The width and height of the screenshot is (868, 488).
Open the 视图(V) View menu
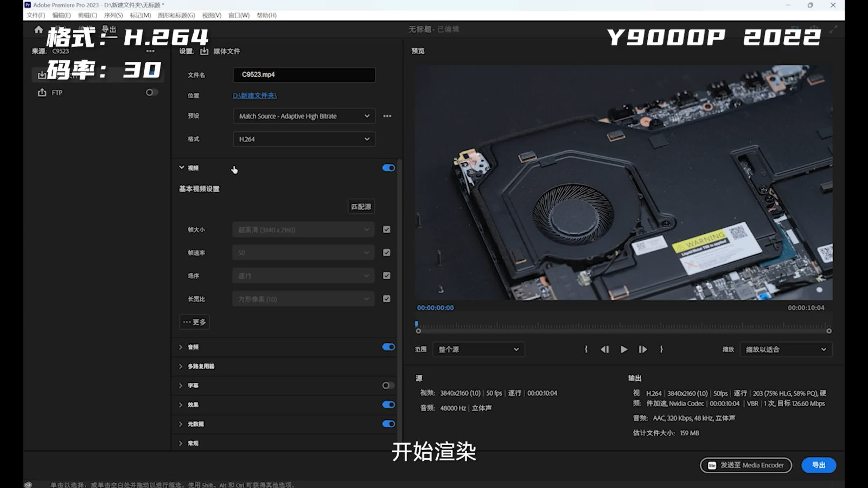tap(212, 15)
